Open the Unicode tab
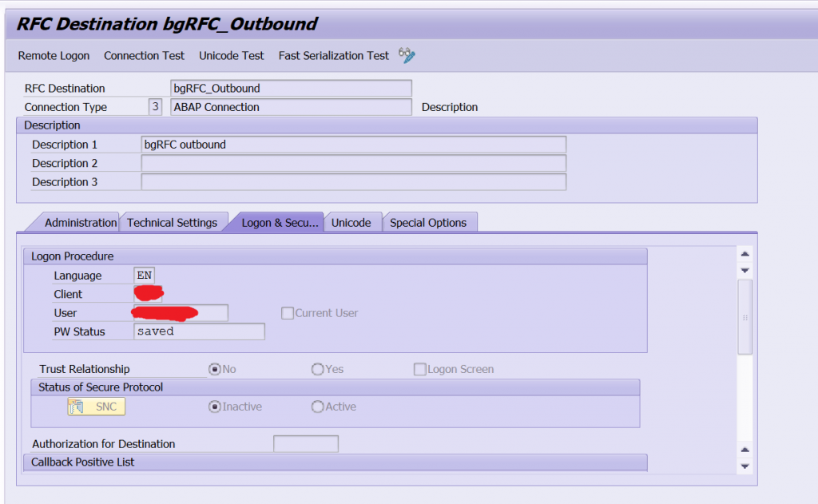Image resolution: width=818 pixels, height=504 pixels. [x=351, y=223]
